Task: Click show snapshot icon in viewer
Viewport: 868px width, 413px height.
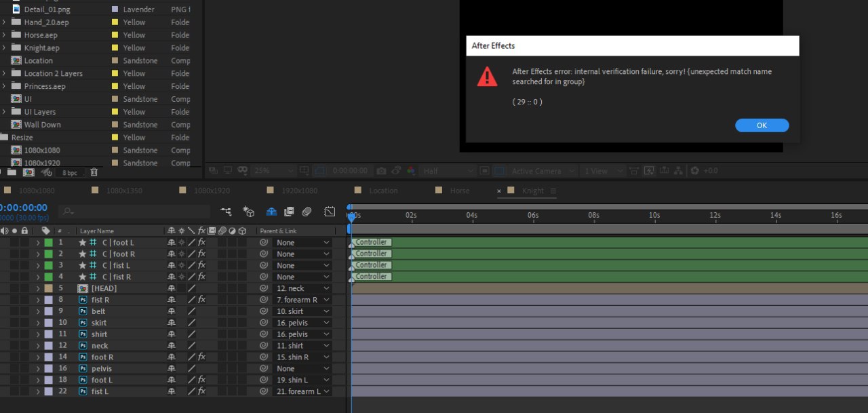Action: point(396,171)
